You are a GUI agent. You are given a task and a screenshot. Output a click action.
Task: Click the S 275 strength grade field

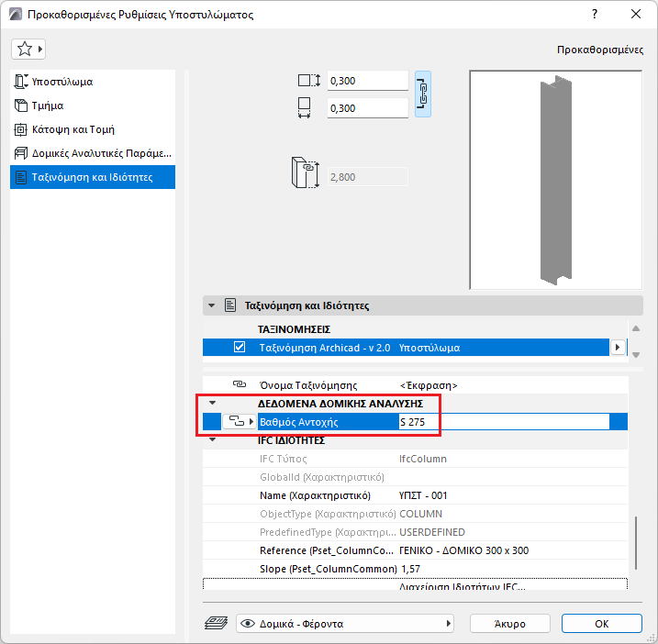(x=504, y=422)
